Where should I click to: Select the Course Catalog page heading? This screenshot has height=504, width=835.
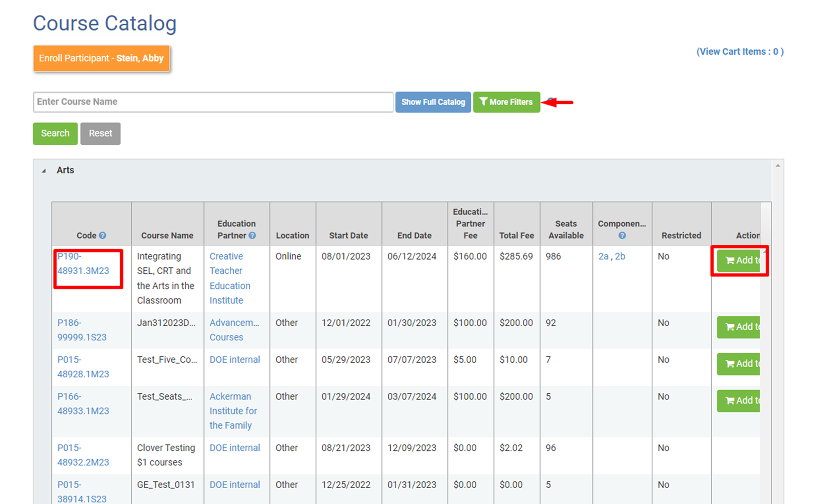tap(105, 23)
